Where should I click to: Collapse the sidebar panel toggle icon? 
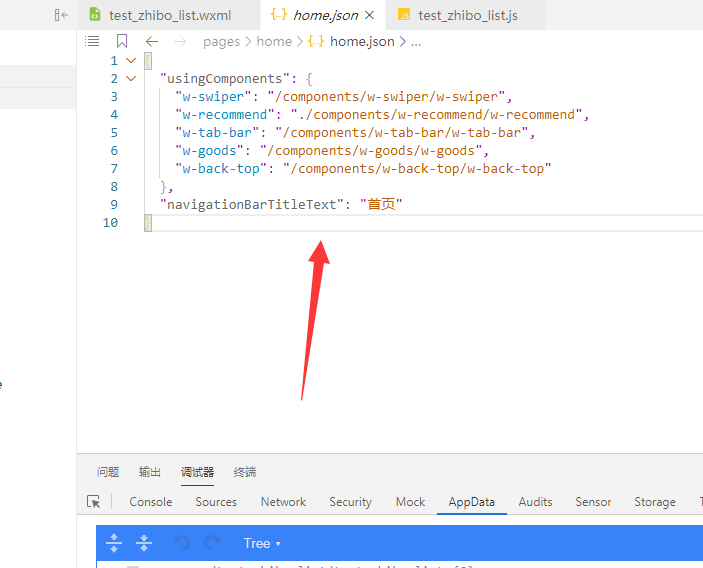click(x=61, y=15)
